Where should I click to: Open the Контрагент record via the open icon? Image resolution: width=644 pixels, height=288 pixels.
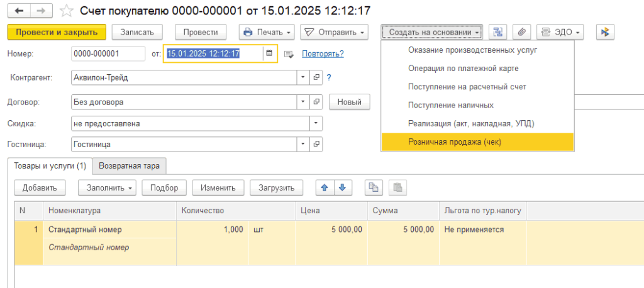[x=316, y=77]
